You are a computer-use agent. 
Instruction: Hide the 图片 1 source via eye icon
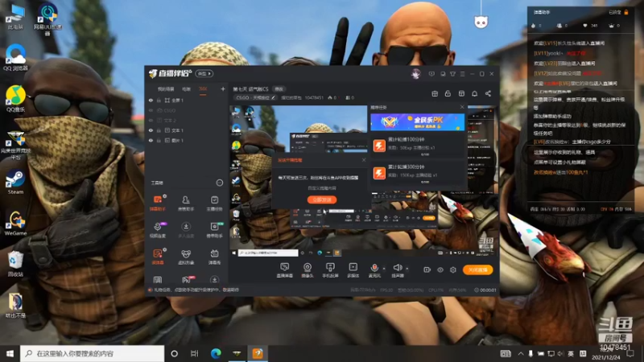point(151,140)
